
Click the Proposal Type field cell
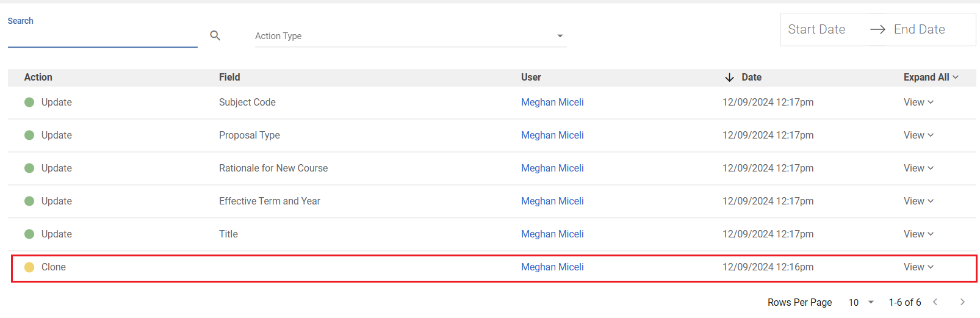coord(250,136)
